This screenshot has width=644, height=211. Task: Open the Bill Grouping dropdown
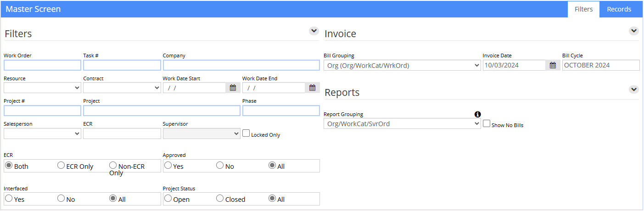point(402,65)
